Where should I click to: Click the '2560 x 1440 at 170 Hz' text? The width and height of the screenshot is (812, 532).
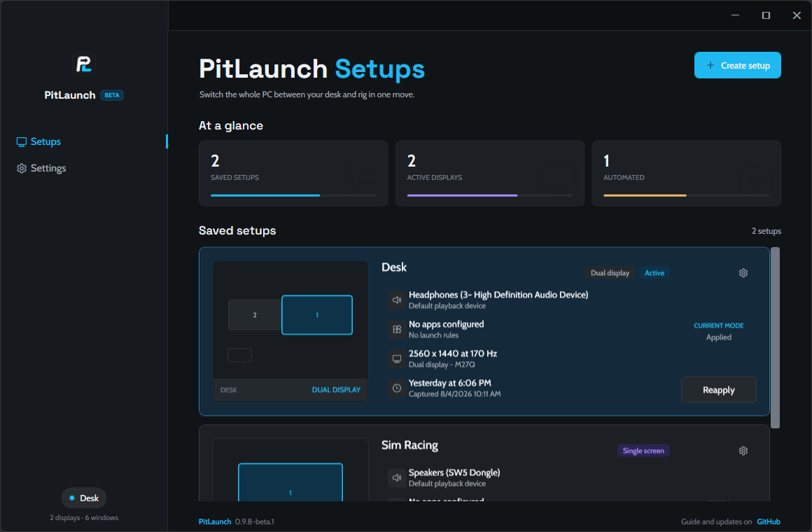pos(453,353)
